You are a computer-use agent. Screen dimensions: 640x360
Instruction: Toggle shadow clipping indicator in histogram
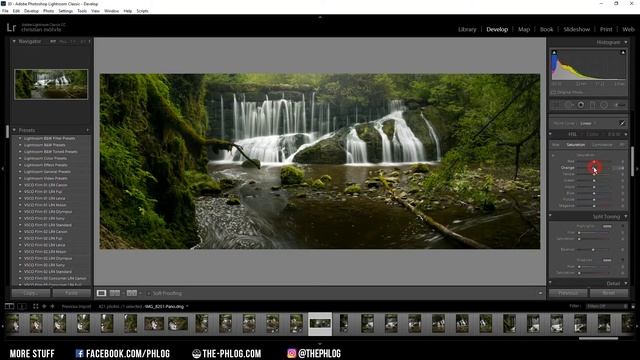tap(554, 52)
